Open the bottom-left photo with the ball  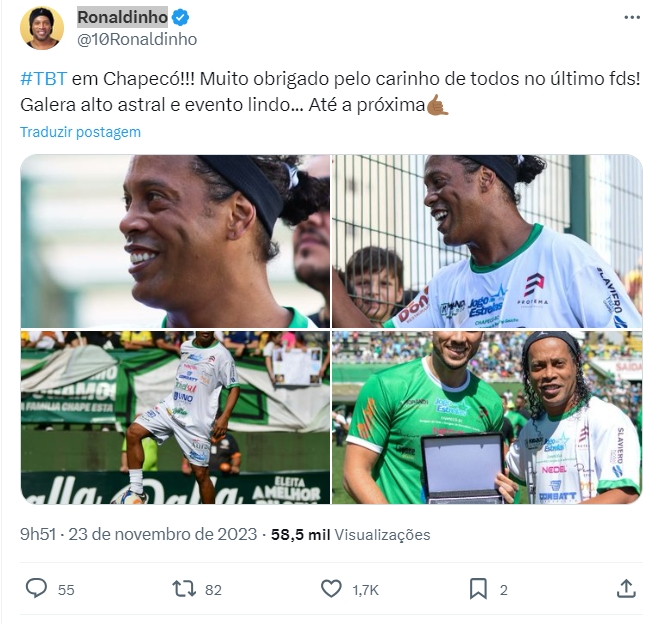pyautogui.click(x=175, y=417)
